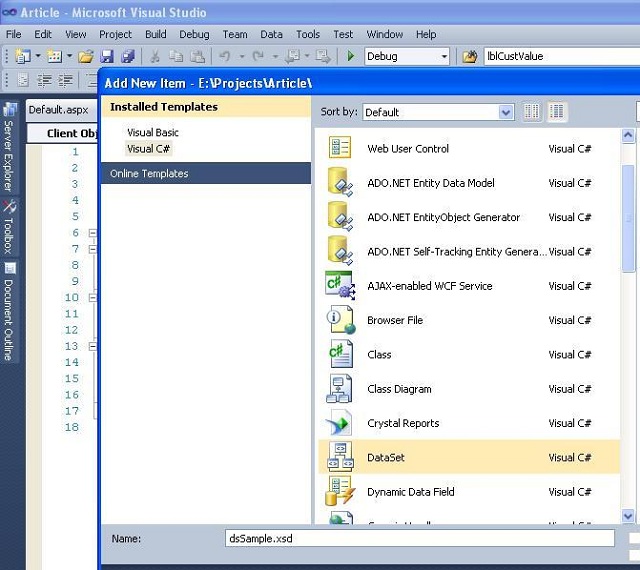The image size is (640, 570).
Task: Select the Browser File template icon
Action: pyautogui.click(x=340, y=320)
